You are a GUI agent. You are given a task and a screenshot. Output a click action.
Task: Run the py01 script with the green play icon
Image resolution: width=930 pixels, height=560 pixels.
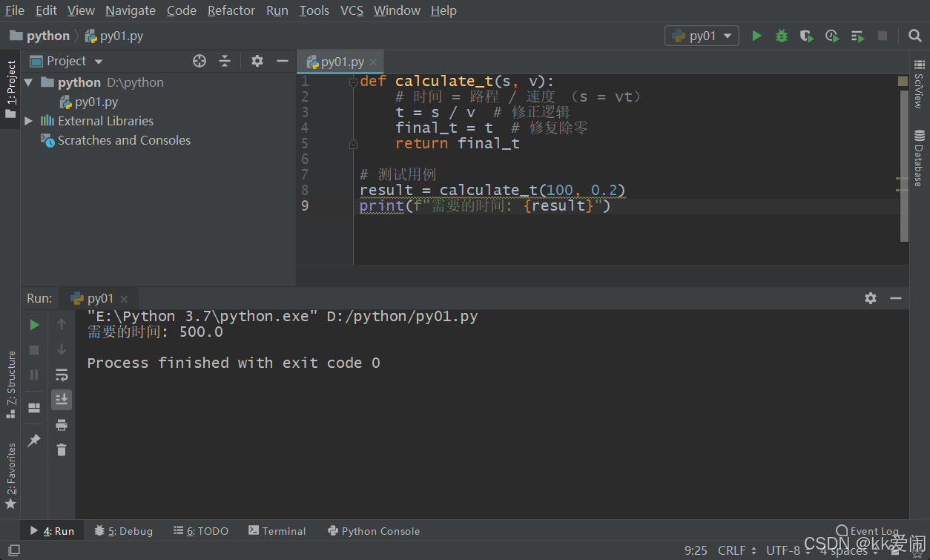(x=756, y=35)
